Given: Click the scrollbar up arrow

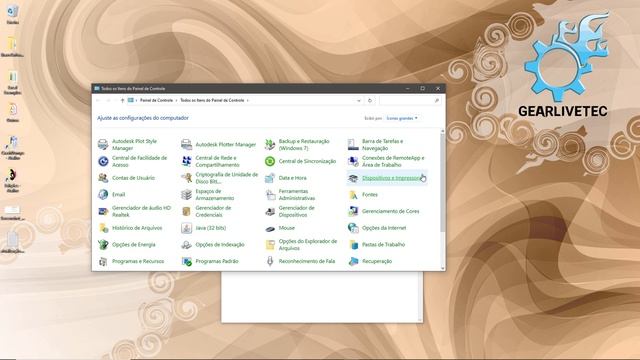Looking at the screenshot, I should pos(442,131).
